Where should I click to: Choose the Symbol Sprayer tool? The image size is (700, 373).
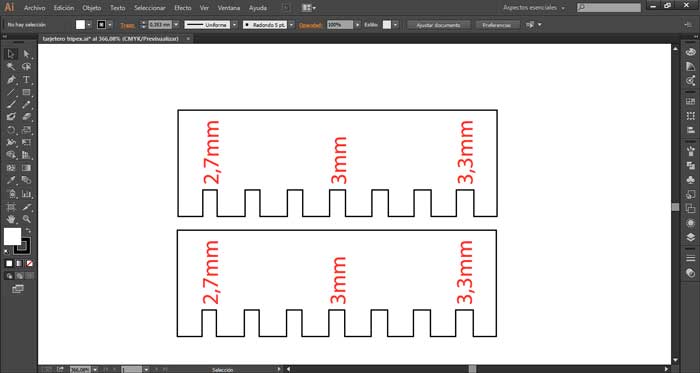pyautogui.click(x=11, y=194)
